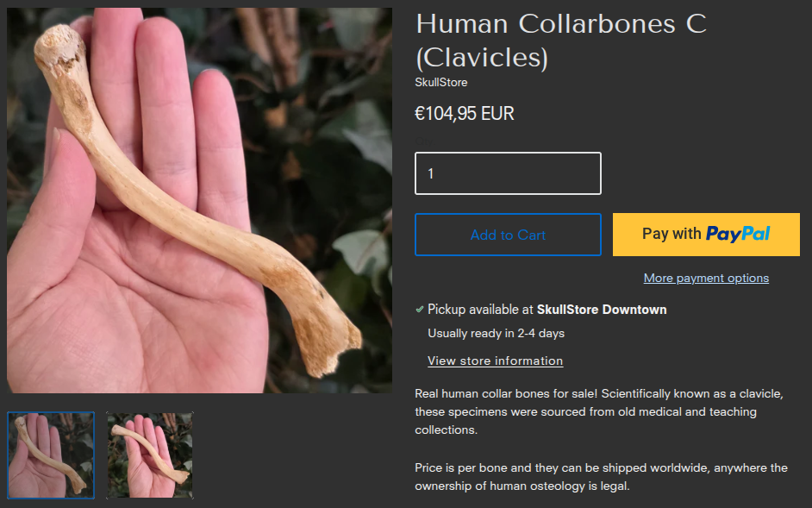Screen dimensions: 812x508
Task: Click the 'Pickup available at' text
Action: (480, 310)
